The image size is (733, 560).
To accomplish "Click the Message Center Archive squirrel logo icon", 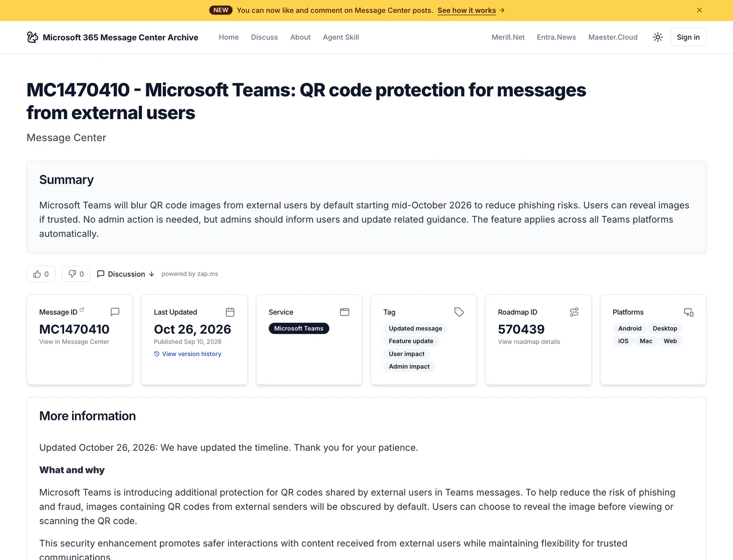I will [33, 37].
